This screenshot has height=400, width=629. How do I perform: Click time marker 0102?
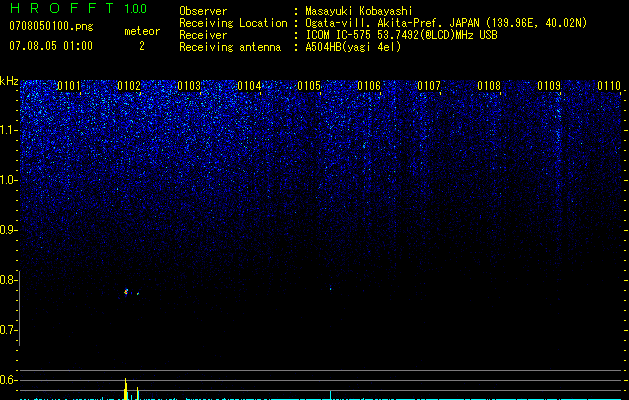[129, 85]
